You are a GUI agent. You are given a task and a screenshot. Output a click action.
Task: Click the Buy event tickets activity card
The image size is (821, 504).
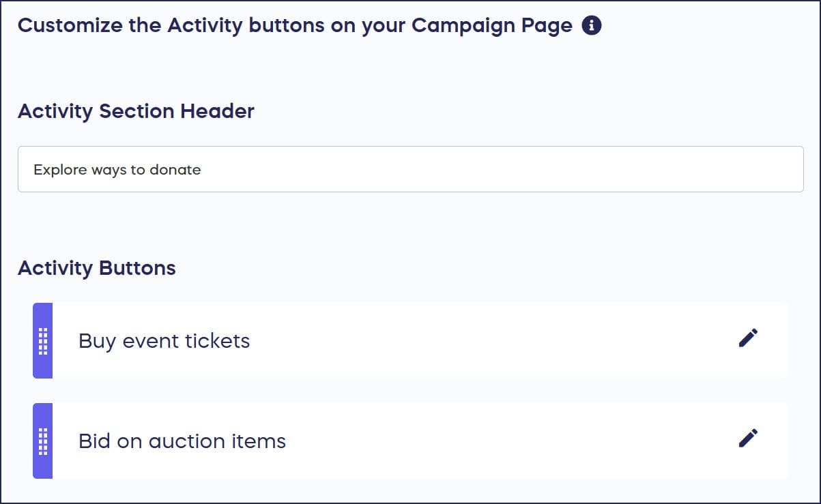tap(478, 340)
